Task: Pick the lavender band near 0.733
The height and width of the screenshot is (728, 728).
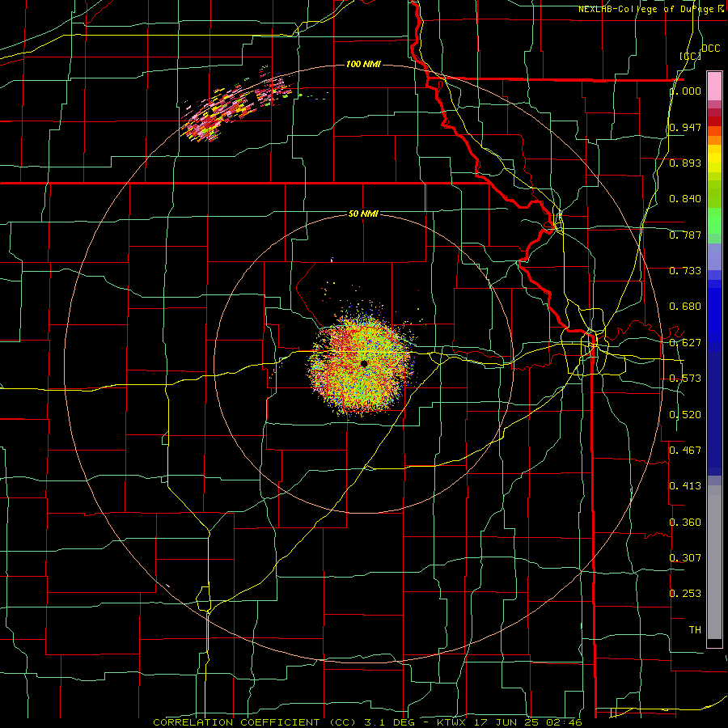Action: [x=714, y=256]
